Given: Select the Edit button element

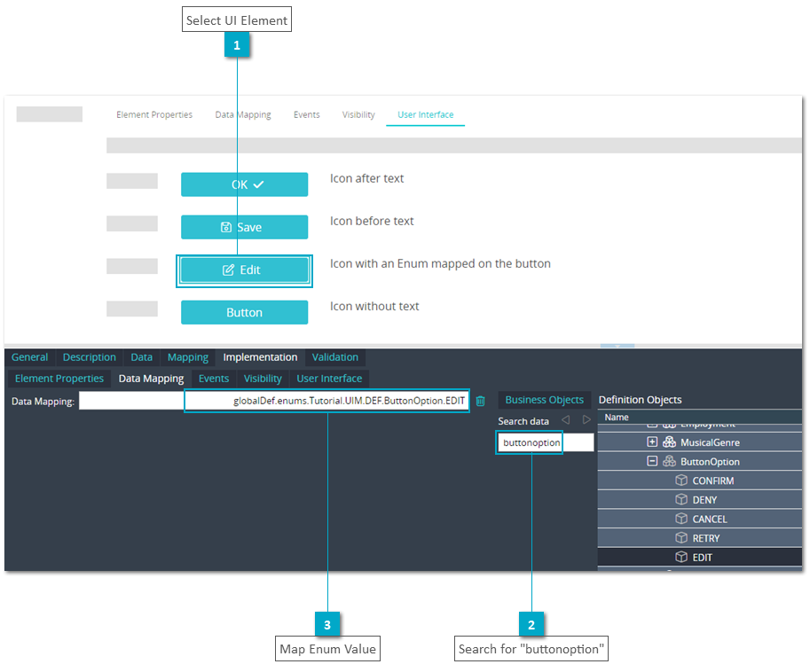Looking at the screenshot, I should tap(244, 270).
